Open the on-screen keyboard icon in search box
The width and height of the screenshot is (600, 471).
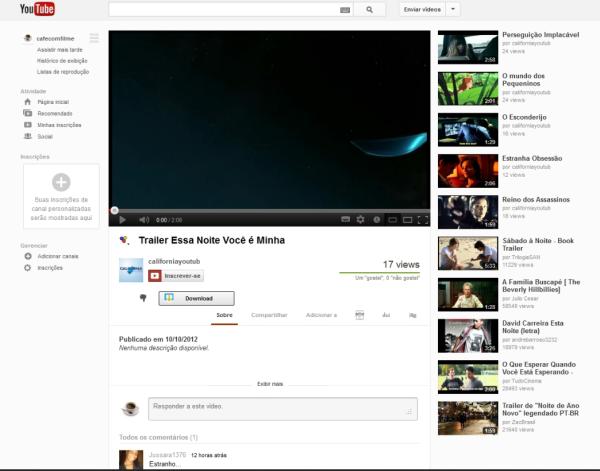pyautogui.click(x=345, y=10)
